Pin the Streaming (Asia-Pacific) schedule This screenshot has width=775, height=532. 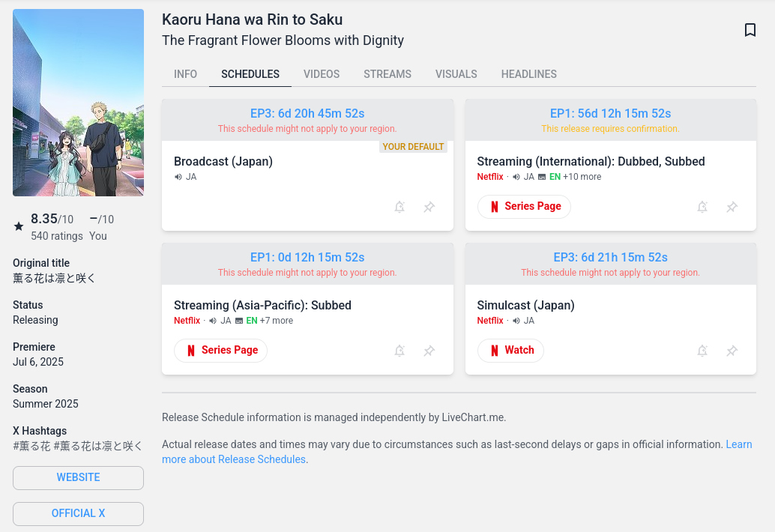coord(429,351)
